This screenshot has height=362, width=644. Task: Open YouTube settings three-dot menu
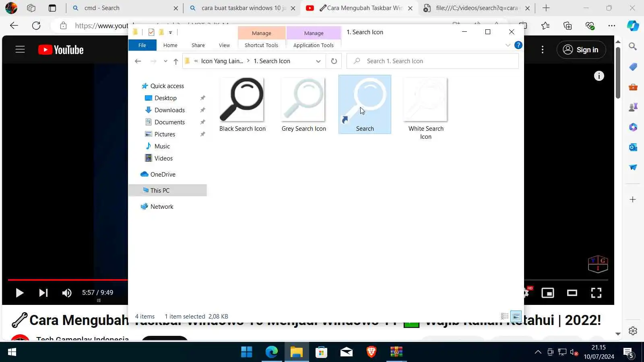click(x=543, y=49)
